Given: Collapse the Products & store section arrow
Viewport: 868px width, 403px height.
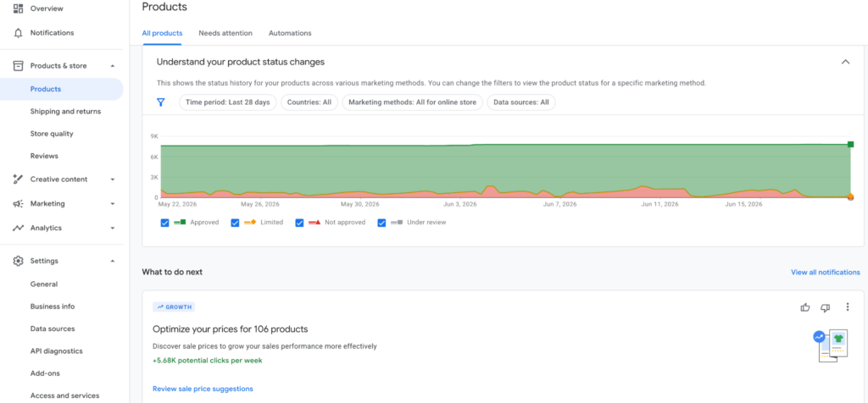Looking at the screenshot, I should [x=113, y=66].
